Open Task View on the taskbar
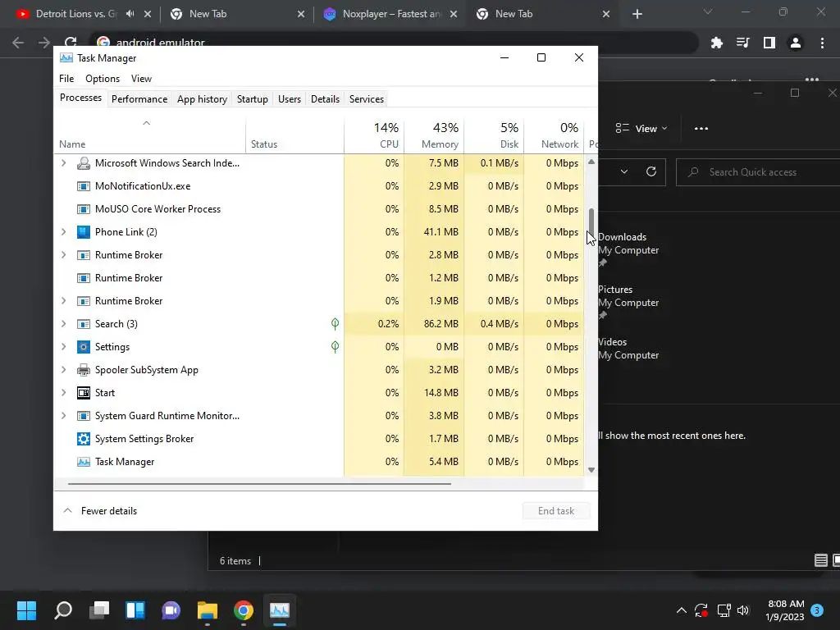 click(x=99, y=610)
